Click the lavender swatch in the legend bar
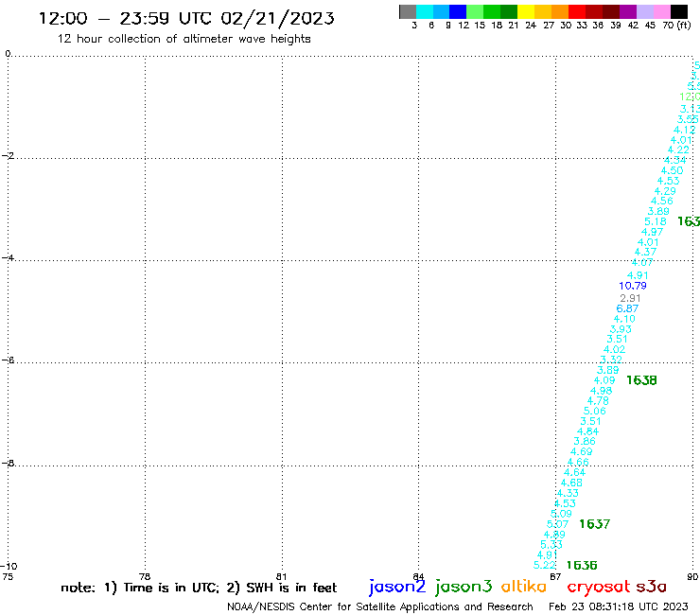 pos(645,11)
